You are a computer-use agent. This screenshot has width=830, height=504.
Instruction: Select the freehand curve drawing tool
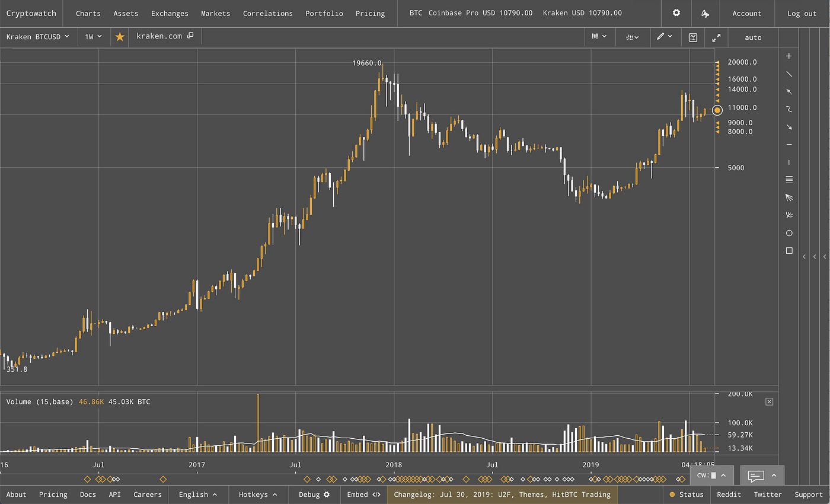(788, 109)
